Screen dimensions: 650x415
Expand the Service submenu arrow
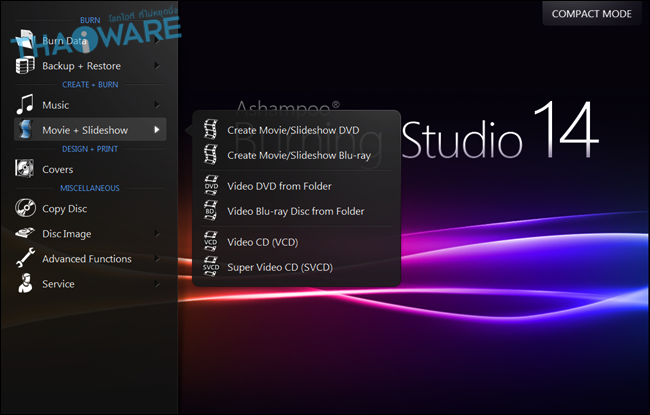[x=157, y=284]
